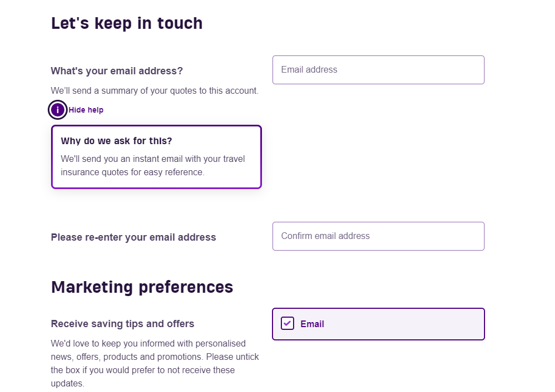Click the purple info help icon
Image resolution: width=555 pixels, height=392 pixels.
pyautogui.click(x=58, y=110)
